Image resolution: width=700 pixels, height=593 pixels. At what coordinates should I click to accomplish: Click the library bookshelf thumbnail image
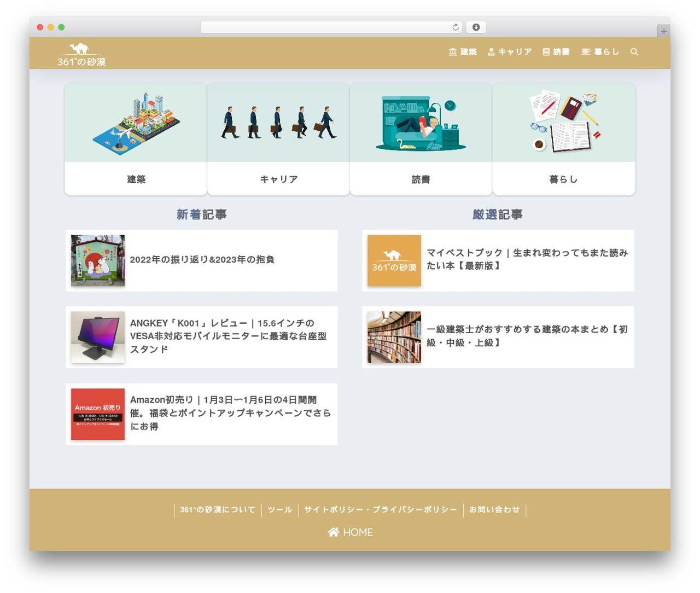click(x=394, y=337)
